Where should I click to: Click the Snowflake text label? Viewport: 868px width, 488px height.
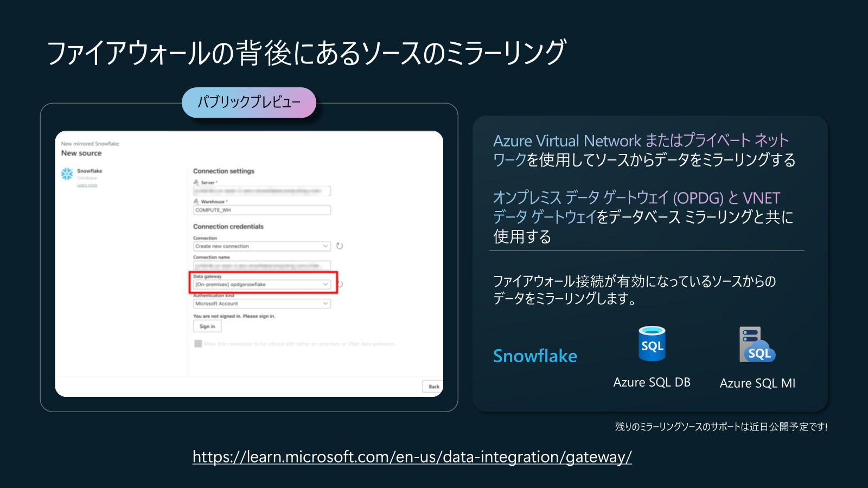click(x=535, y=356)
